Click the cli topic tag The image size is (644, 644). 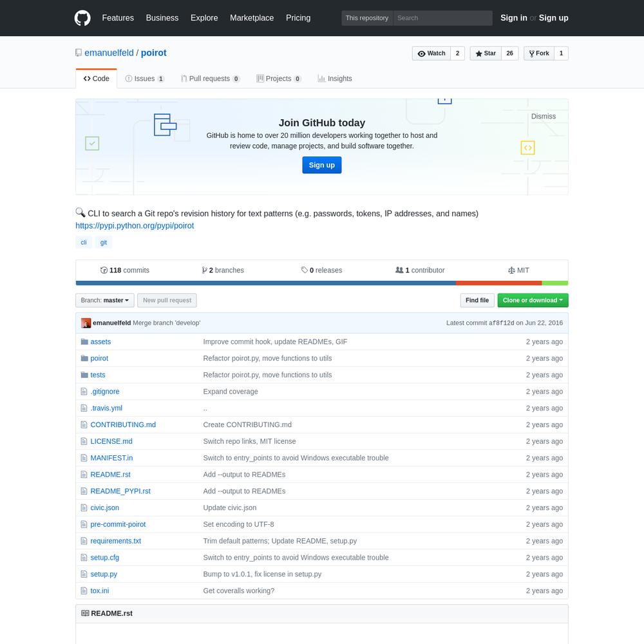[x=84, y=242]
